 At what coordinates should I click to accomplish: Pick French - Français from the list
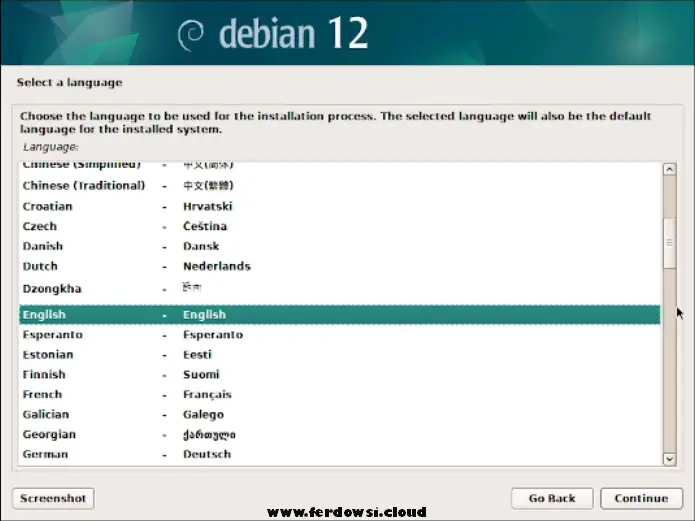[x=42, y=395]
